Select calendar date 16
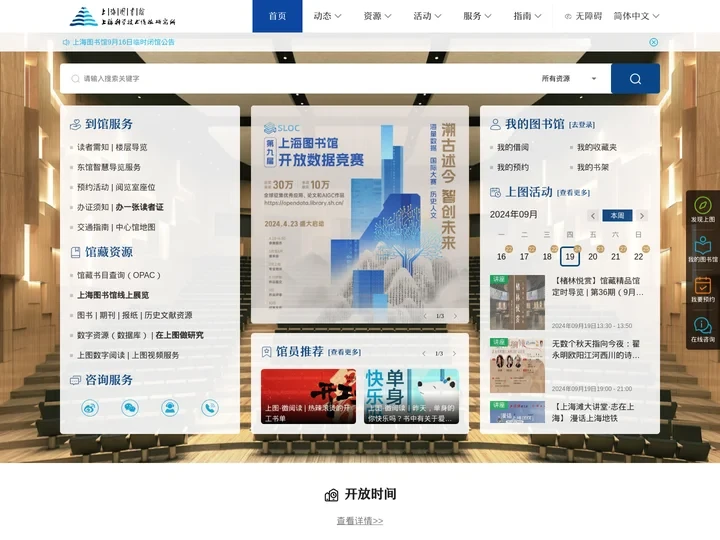Viewport: 720px width, 540px height. 501,257
